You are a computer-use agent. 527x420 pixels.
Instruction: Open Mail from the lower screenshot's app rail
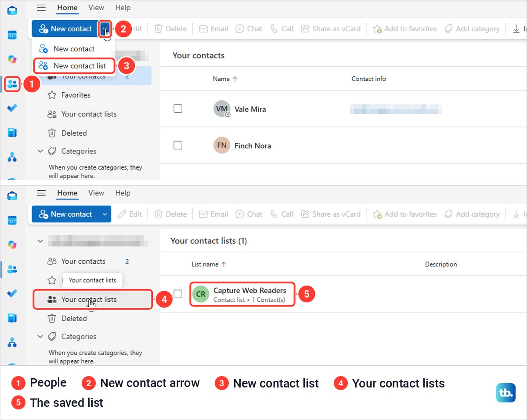tap(12, 196)
